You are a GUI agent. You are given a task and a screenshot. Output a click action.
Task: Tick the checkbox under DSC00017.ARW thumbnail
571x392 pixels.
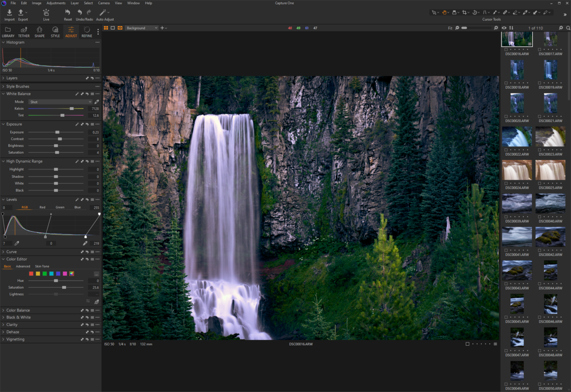pyautogui.click(x=539, y=50)
